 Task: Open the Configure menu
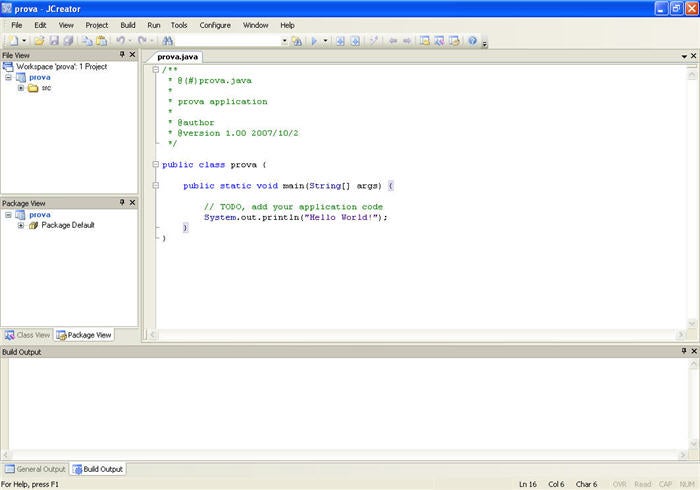[x=215, y=25]
